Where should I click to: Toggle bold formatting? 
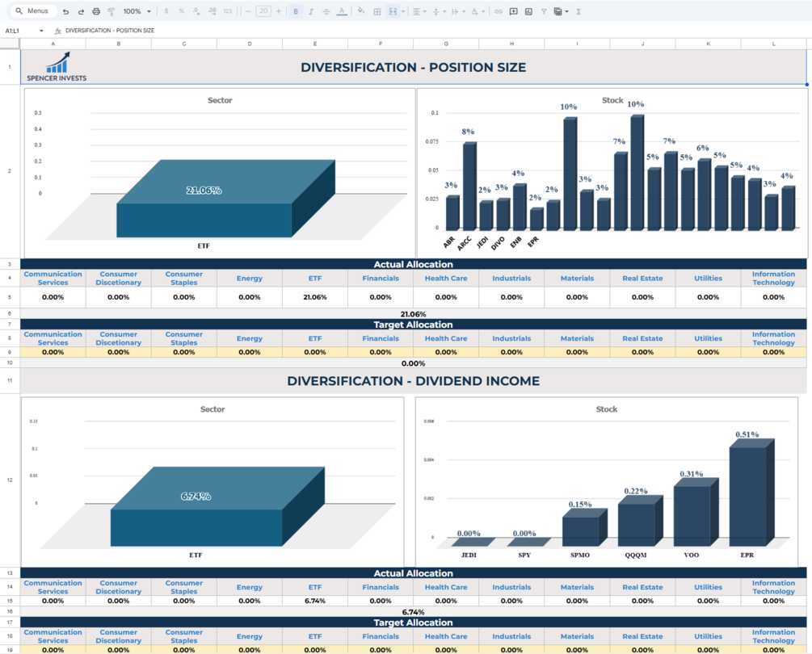pyautogui.click(x=296, y=11)
